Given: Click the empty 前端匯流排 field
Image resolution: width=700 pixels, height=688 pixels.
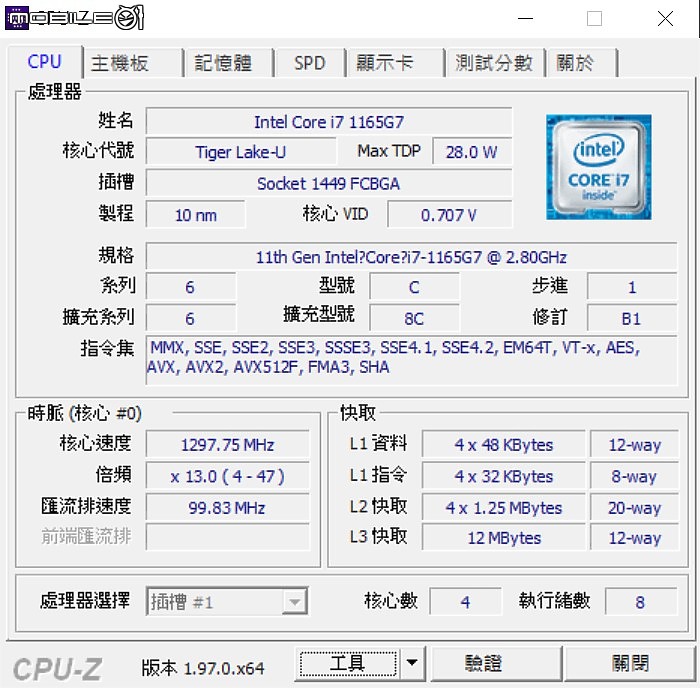Looking at the screenshot, I should click(228, 537).
